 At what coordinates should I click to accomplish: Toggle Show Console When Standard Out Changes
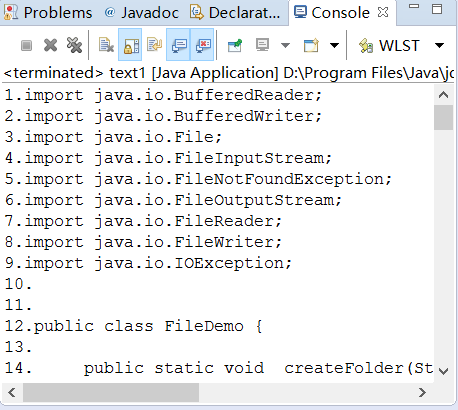point(178,45)
